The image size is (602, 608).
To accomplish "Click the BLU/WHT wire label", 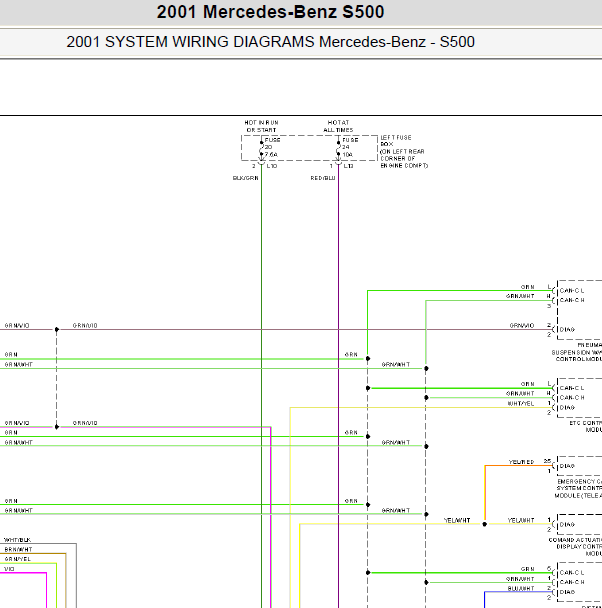I will (x=521, y=588).
